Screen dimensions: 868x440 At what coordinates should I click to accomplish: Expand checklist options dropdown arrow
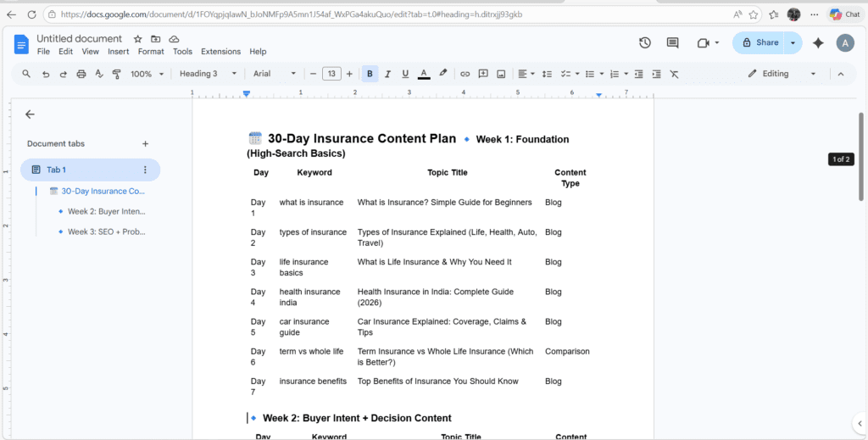pos(576,74)
